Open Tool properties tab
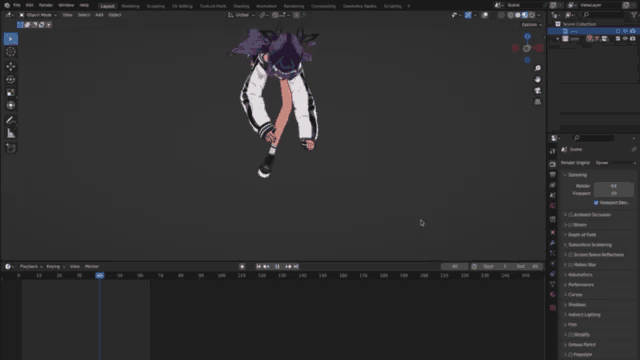 tap(553, 151)
